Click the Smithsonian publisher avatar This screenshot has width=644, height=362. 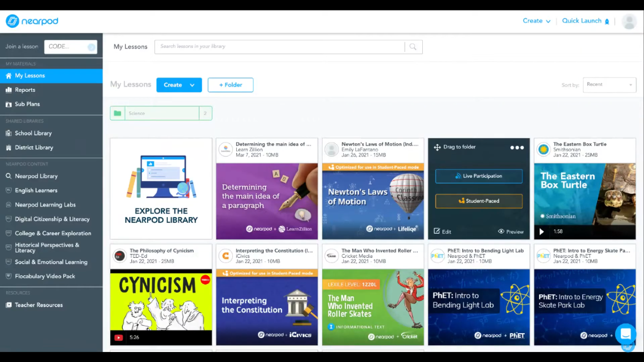point(543,149)
